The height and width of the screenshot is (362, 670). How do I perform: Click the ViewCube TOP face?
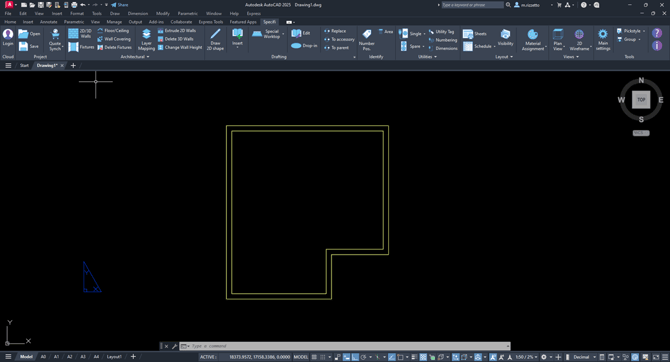tap(641, 100)
